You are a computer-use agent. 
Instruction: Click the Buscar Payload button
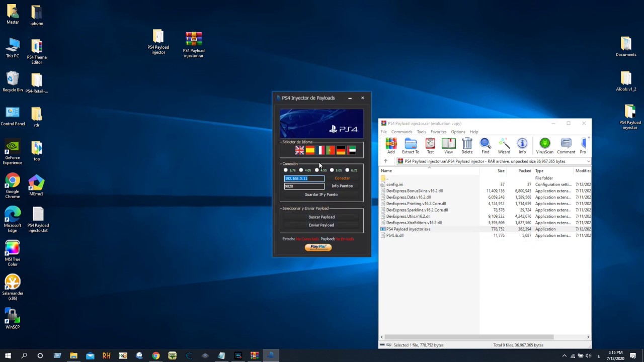(x=321, y=217)
